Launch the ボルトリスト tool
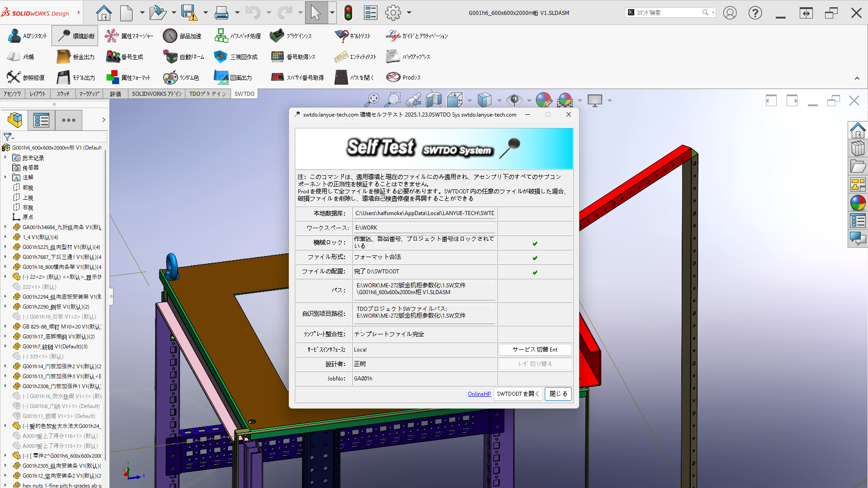The height and width of the screenshot is (488, 868). 341,36
